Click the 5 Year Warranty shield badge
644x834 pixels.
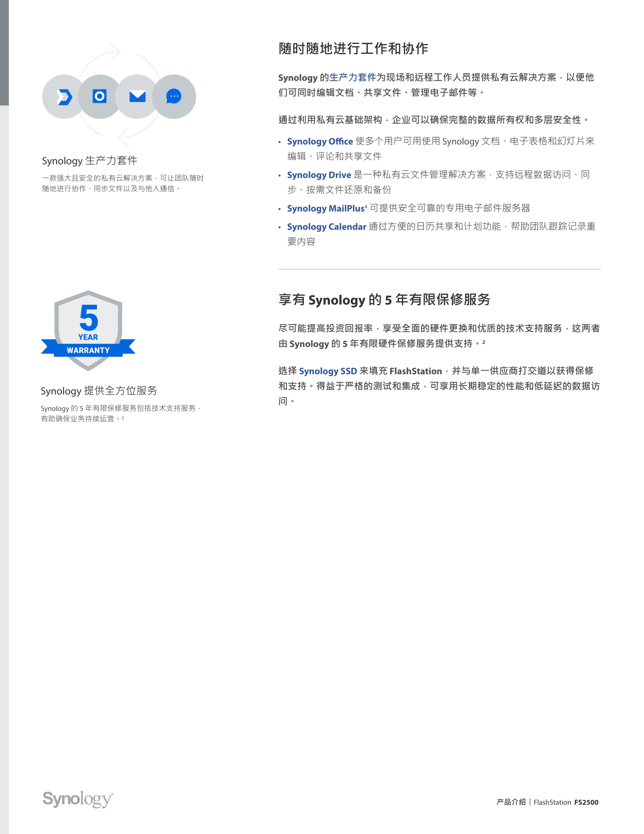pos(88,330)
